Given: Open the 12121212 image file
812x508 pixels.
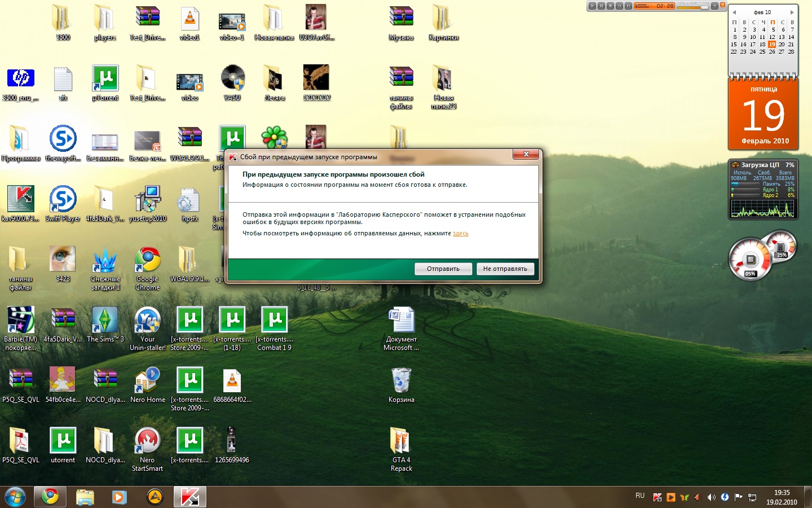Looking at the screenshot, I should click(316, 83).
